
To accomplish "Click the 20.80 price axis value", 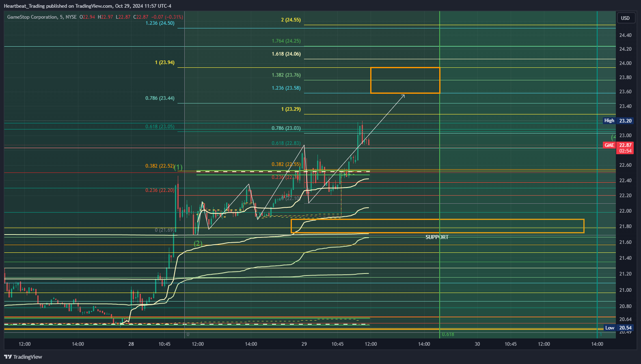I will (x=625, y=306).
